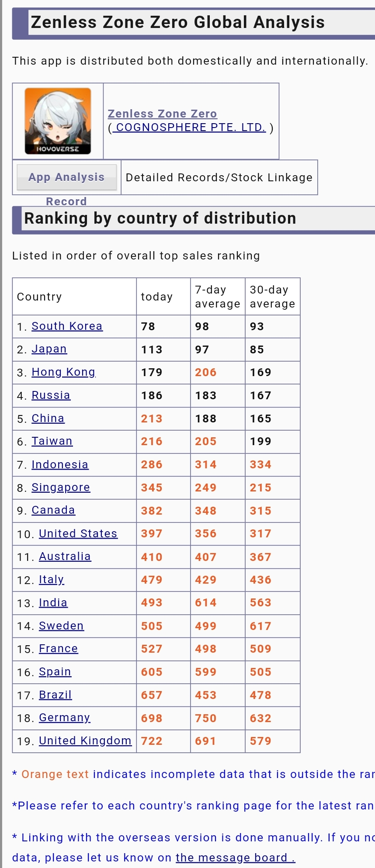
Task: Open the Brazil ranking link
Action: click(x=55, y=695)
